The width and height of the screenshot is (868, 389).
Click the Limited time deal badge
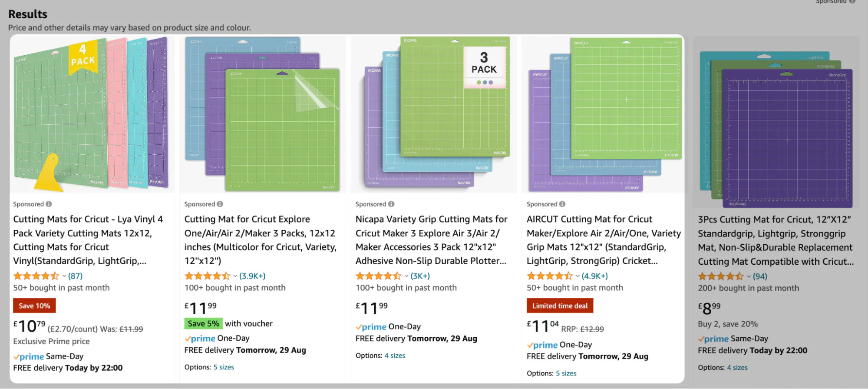pos(560,306)
